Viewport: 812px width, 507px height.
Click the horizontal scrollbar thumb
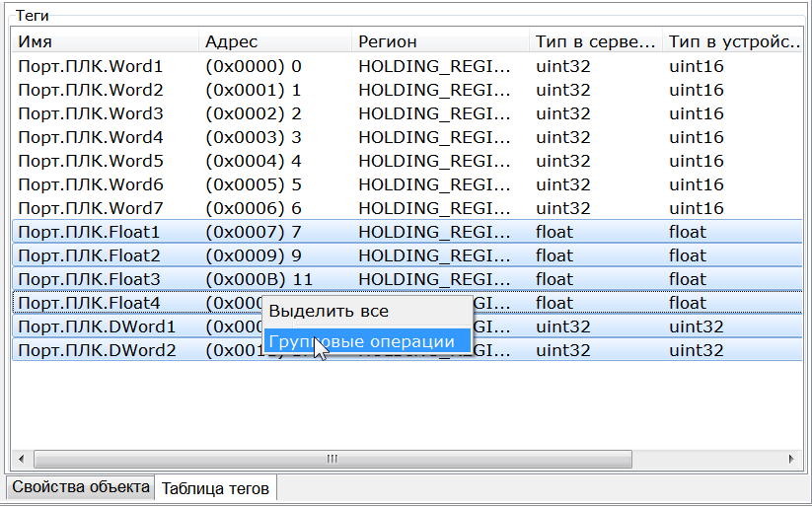click(332, 459)
